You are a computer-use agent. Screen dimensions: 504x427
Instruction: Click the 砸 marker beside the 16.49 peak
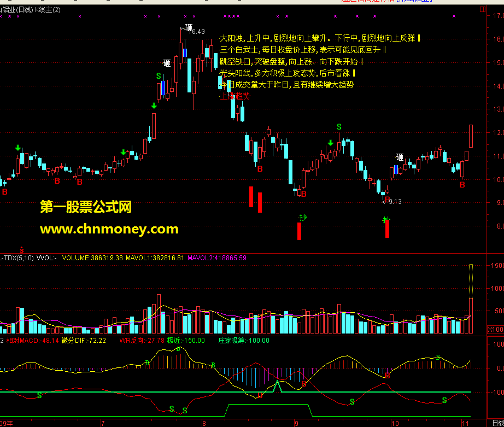point(189,27)
